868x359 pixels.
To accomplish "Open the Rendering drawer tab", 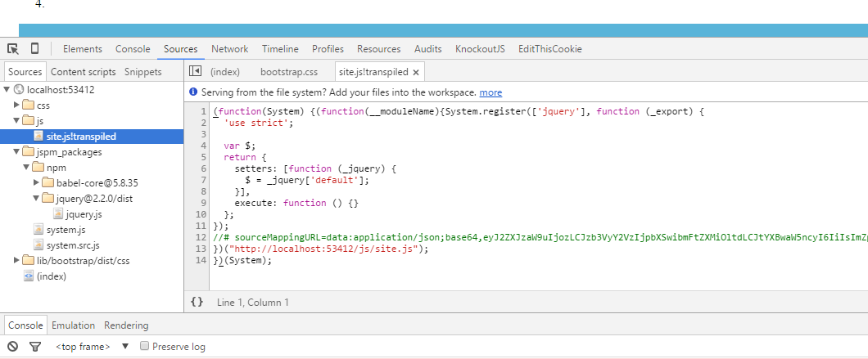I will tap(126, 325).
